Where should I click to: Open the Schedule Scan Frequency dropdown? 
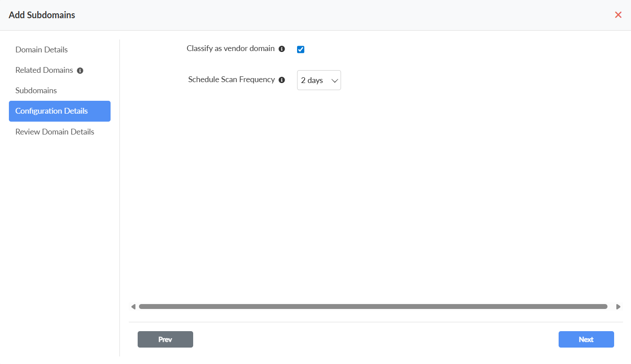[318, 80]
